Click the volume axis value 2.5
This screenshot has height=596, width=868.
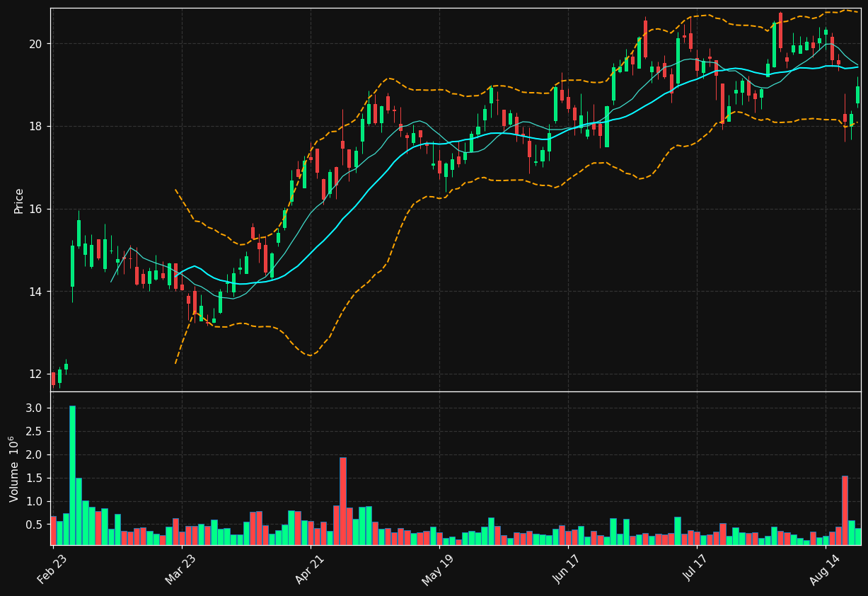(x=35, y=432)
